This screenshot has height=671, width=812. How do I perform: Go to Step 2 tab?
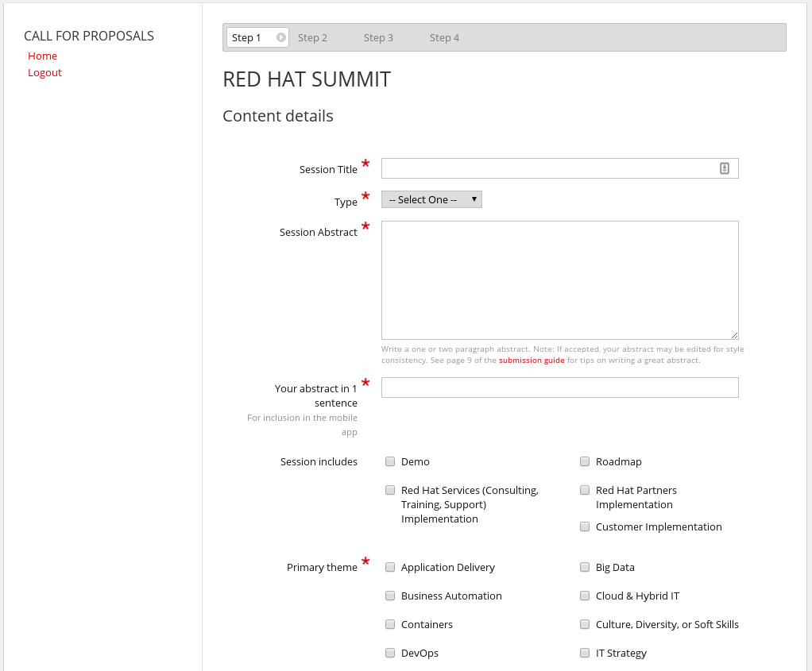312,38
